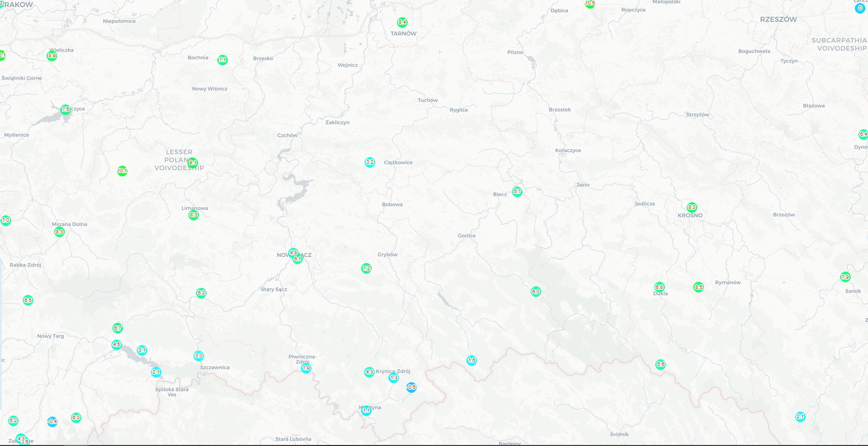Open the 3.1 marker above the lake
Viewport: 868px width, 446px height.
click(142, 350)
